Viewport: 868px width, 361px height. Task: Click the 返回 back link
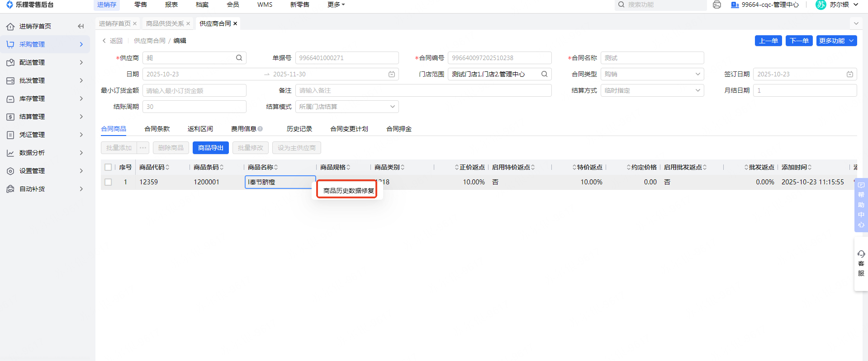(113, 41)
